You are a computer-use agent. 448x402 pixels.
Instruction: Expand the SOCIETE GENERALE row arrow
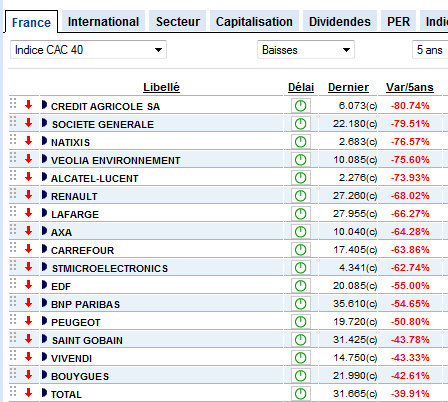[x=44, y=123]
